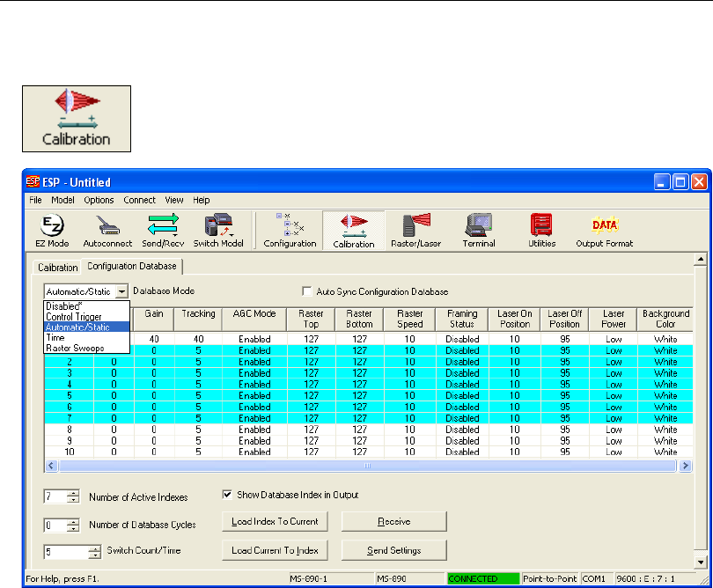
Task: Click the Load Index To Current button
Action: tap(275, 521)
